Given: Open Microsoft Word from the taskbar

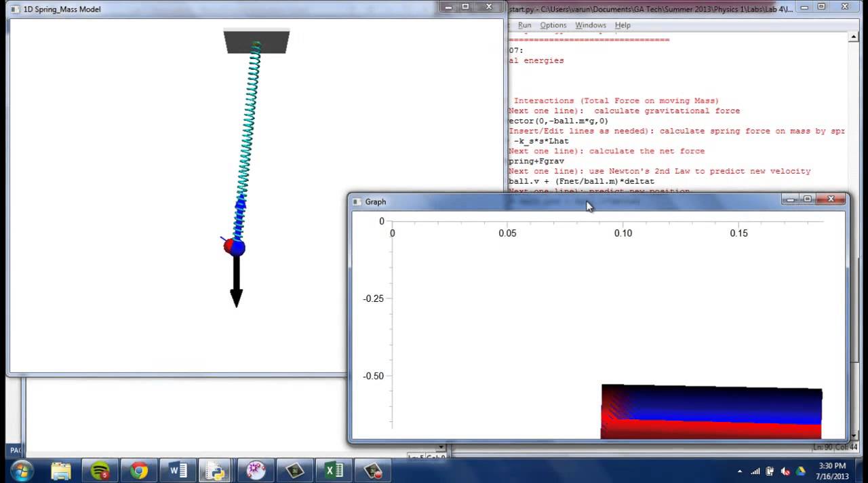Looking at the screenshot, I should pyautogui.click(x=178, y=471).
